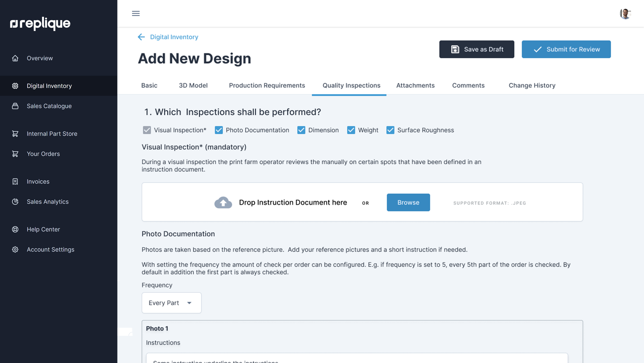Click the cloud upload icon
The image size is (644, 363).
(x=223, y=202)
